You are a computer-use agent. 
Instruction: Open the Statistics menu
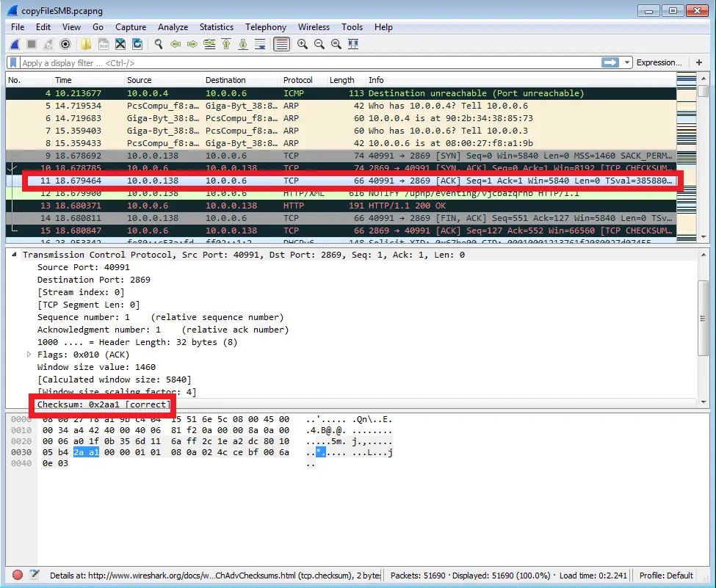coord(216,27)
